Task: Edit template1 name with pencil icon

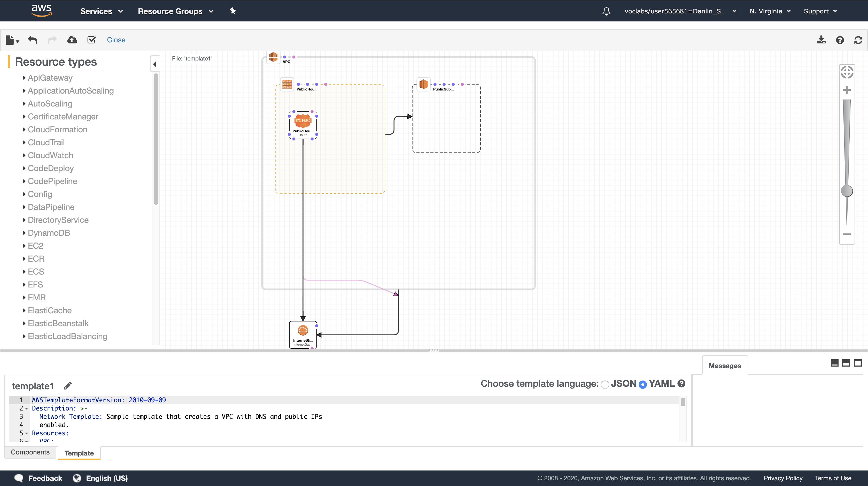Action: coord(68,385)
